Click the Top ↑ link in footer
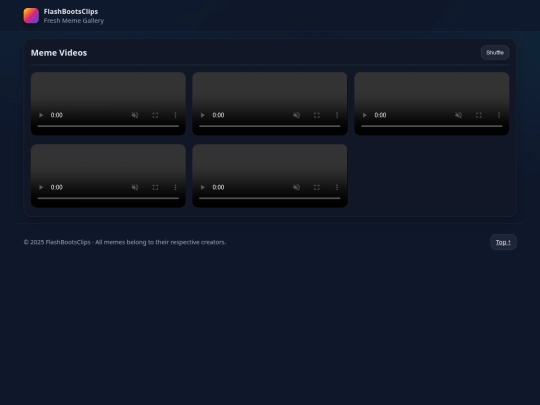540x405 pixels. click(503, 242)
